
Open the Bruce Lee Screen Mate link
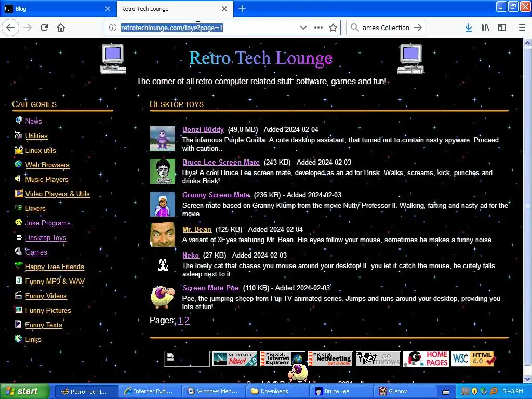point(221,163)
